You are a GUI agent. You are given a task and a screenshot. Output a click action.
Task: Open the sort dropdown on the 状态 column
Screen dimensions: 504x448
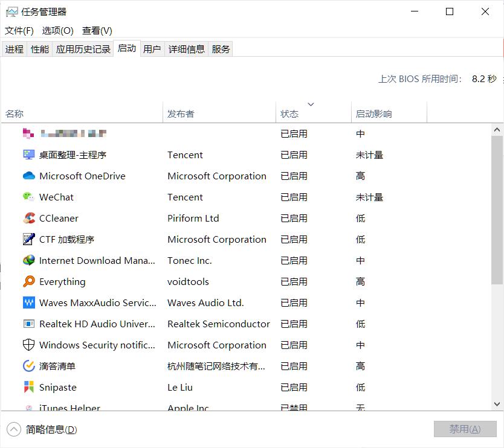click(x=311, y=104)
